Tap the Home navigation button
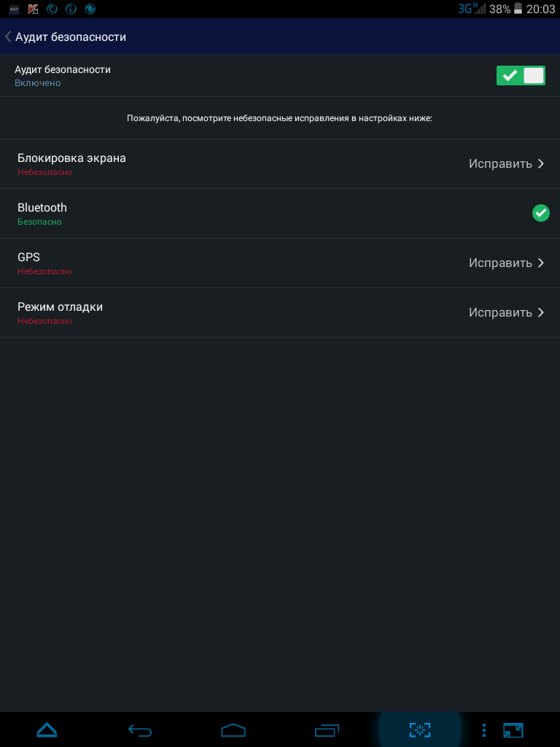The image size is (560, 747). [233, 729]
